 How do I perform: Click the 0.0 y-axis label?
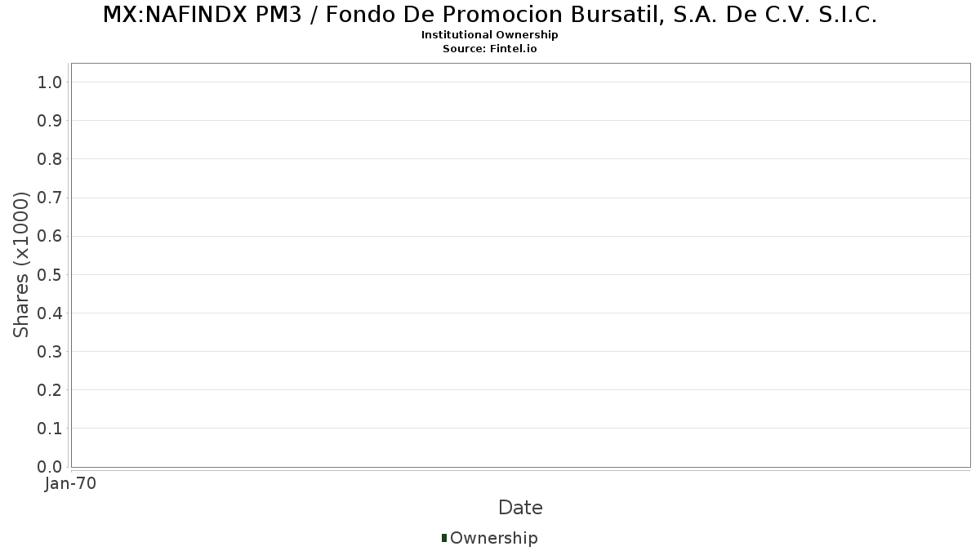click(50, 467)
